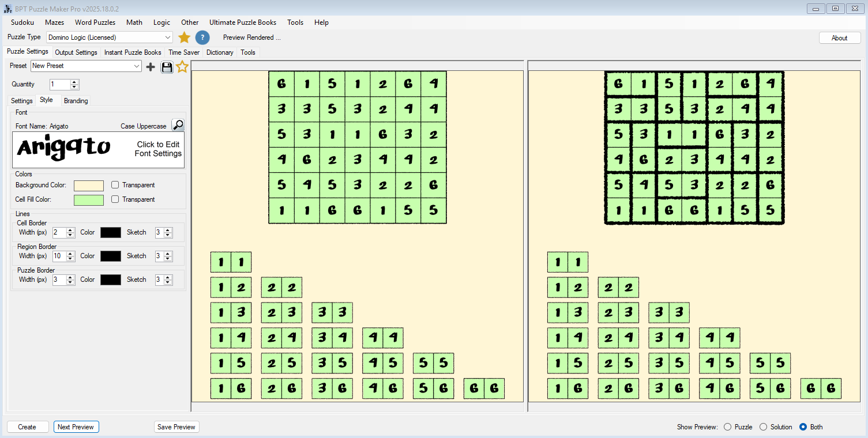This screenshot has width=868, height=438.
Task: Click the Next Preview button
Action: point(76,426)
